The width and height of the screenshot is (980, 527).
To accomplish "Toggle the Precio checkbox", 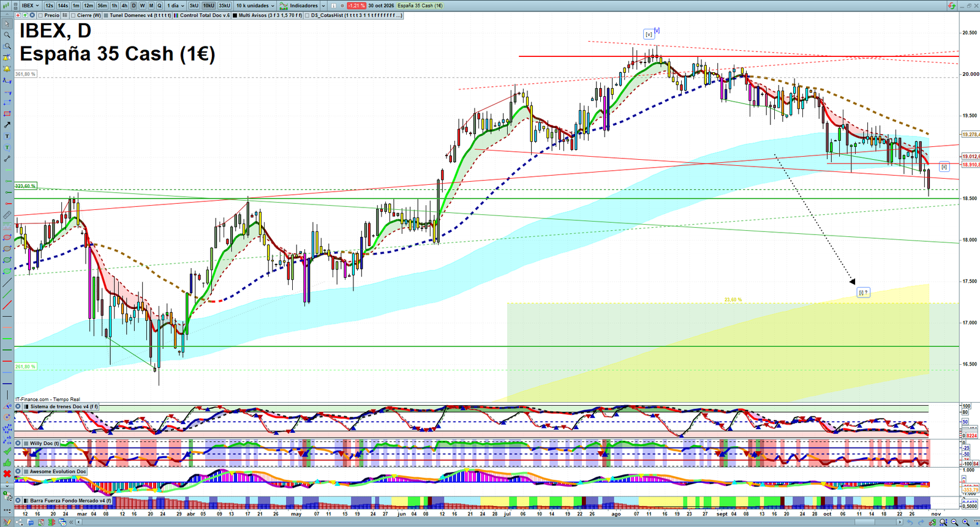I will [x=40, y=15].
